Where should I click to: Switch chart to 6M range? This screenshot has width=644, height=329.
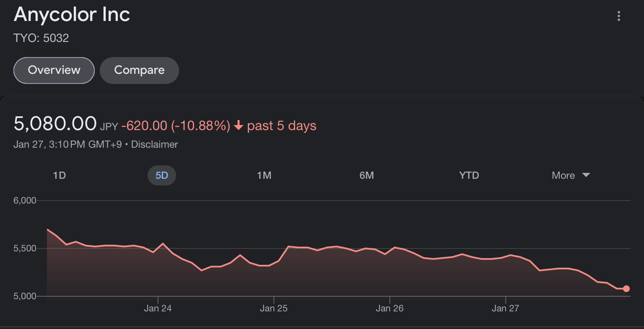[366, 175]
